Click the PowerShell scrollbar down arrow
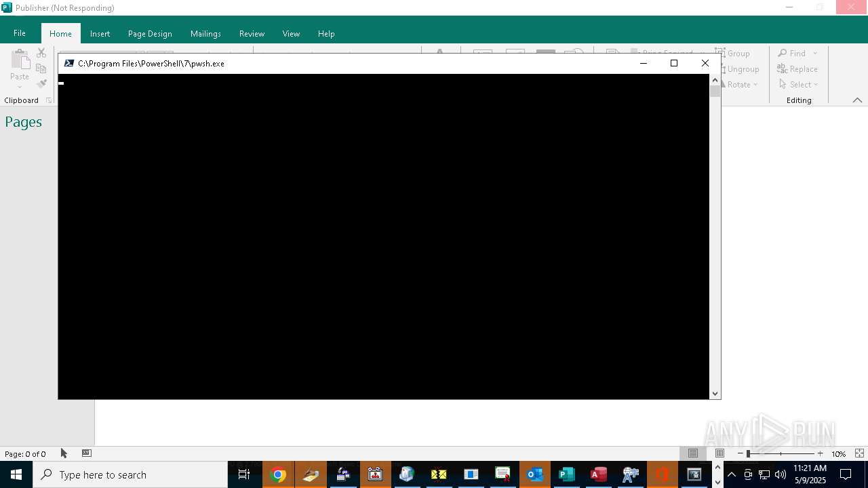The width and height of the screenshot is (868, 488). coord(715,394)
